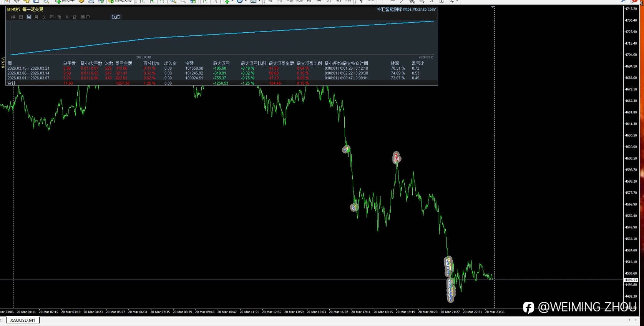Click the win rate 73.07 %
644x326 pixels.
398,78
